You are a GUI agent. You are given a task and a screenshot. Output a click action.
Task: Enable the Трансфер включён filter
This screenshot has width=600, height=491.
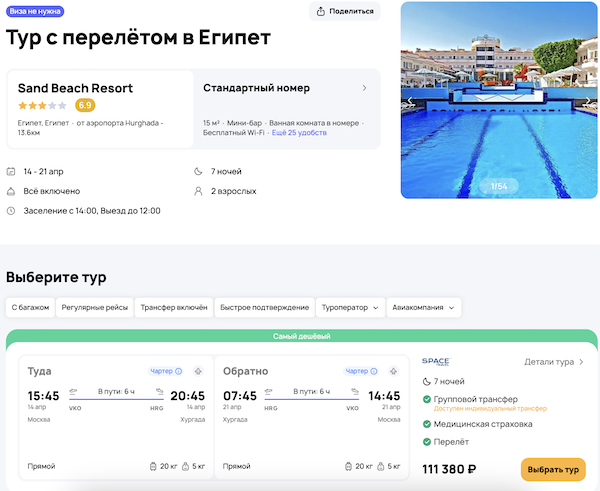[x=174, y=308]
